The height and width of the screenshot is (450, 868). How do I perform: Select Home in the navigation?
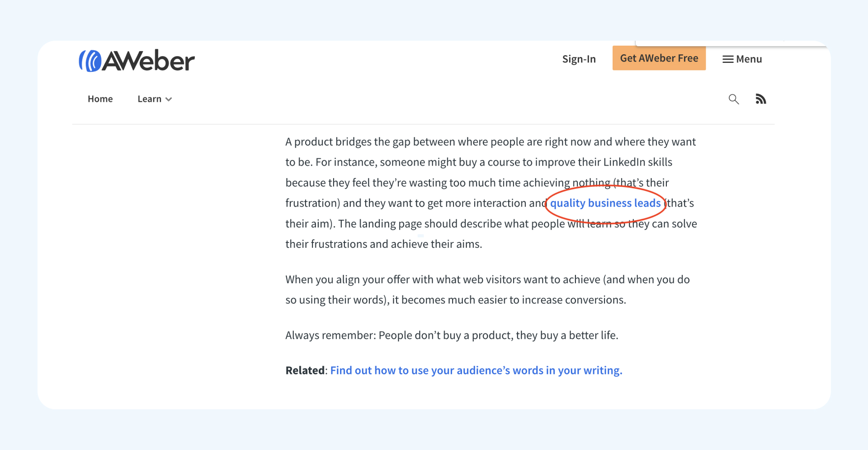100,99
